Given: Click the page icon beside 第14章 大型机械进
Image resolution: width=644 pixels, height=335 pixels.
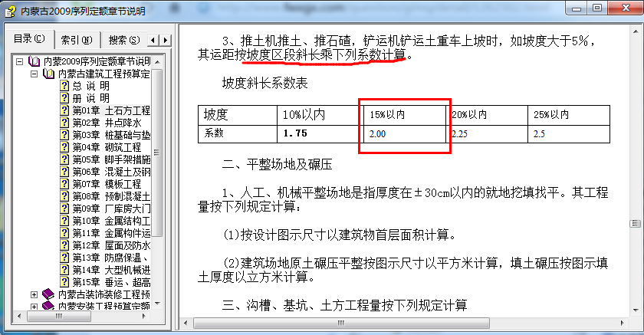Looking at the screenshot, I should (x=64, y=270).
